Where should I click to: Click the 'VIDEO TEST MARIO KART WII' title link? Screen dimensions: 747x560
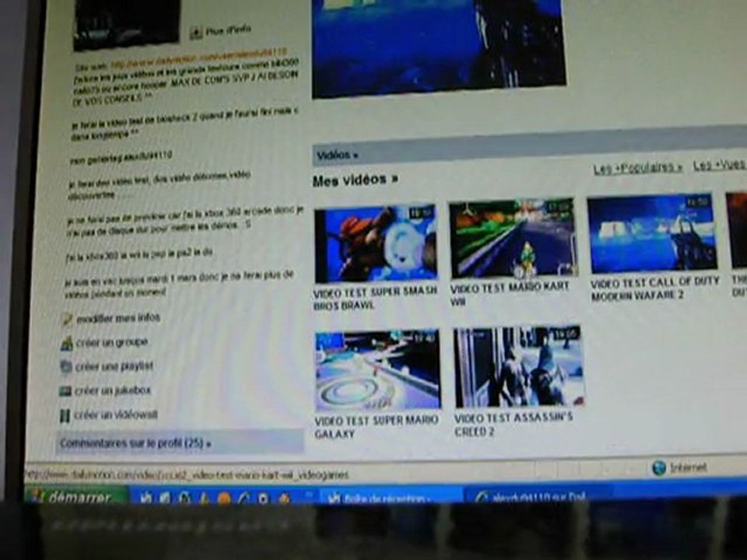[509, 294]
